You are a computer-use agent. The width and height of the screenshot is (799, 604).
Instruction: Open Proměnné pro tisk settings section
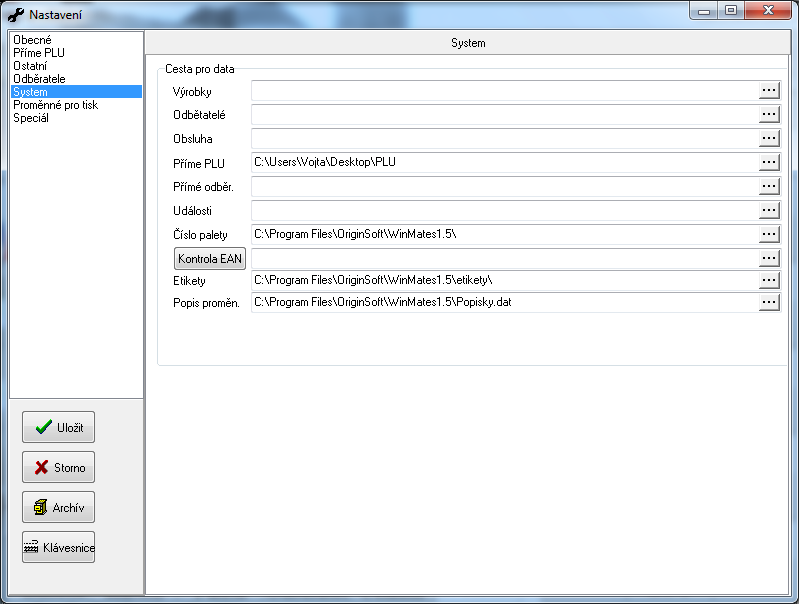55,105
